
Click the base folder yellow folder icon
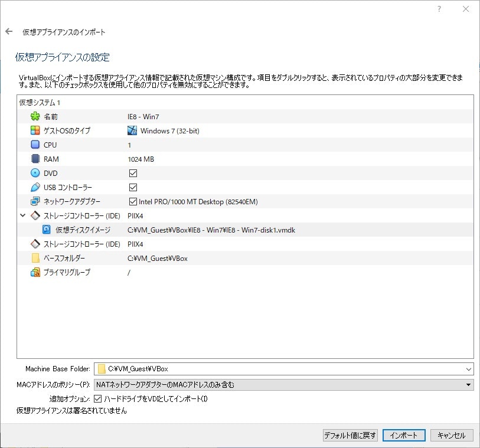(x=35, y=258)
